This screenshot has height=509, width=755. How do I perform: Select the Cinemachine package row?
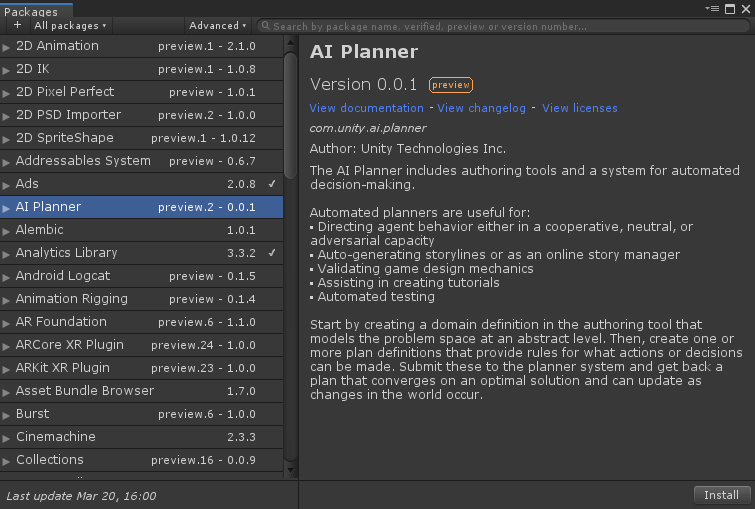pyautogui.click(x=142, y=437)
